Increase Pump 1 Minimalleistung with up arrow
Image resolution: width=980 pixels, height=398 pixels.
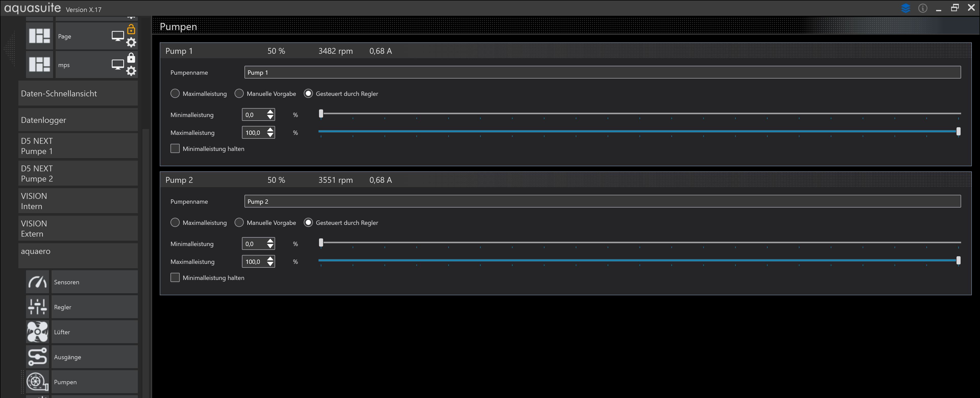(270, 112)
